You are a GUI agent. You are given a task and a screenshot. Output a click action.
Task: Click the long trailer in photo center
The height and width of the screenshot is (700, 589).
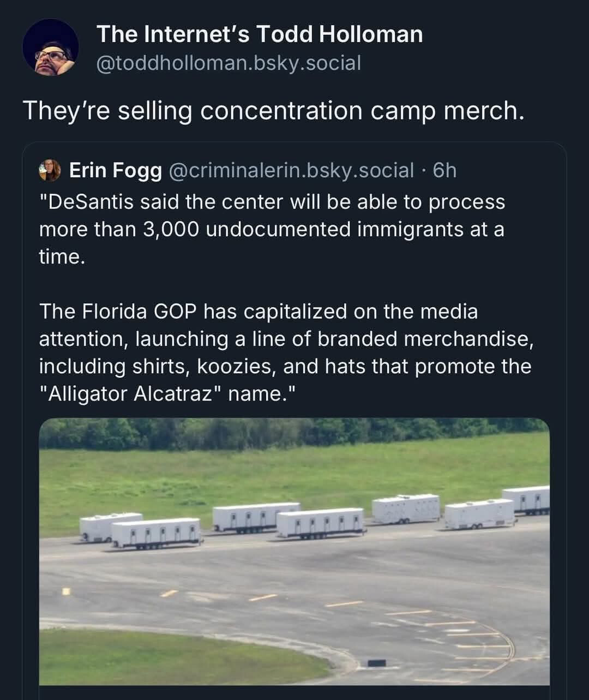(x=321, y=523)
